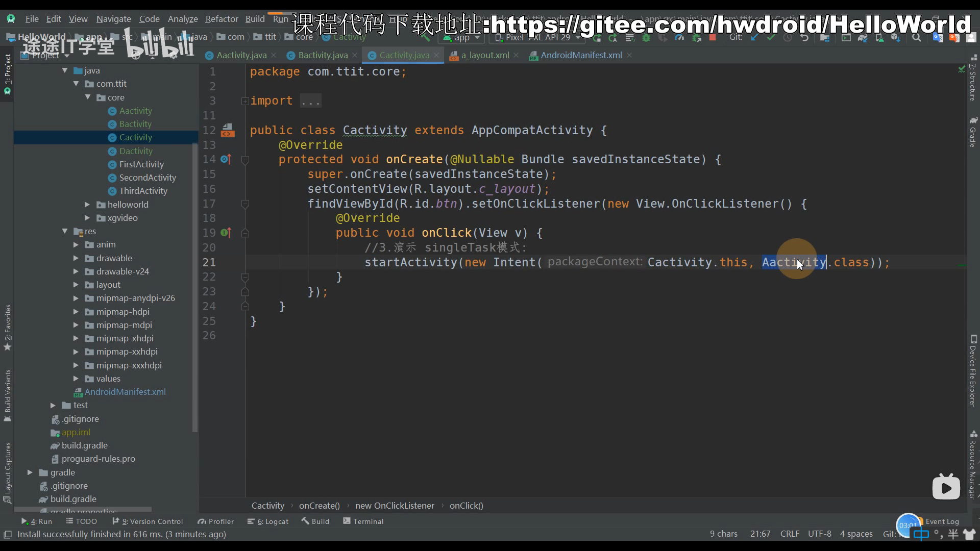Click the project tree horizontal scrollbar
The height and width of the screenshot is (551, 980).
click(x=83, y=510)
